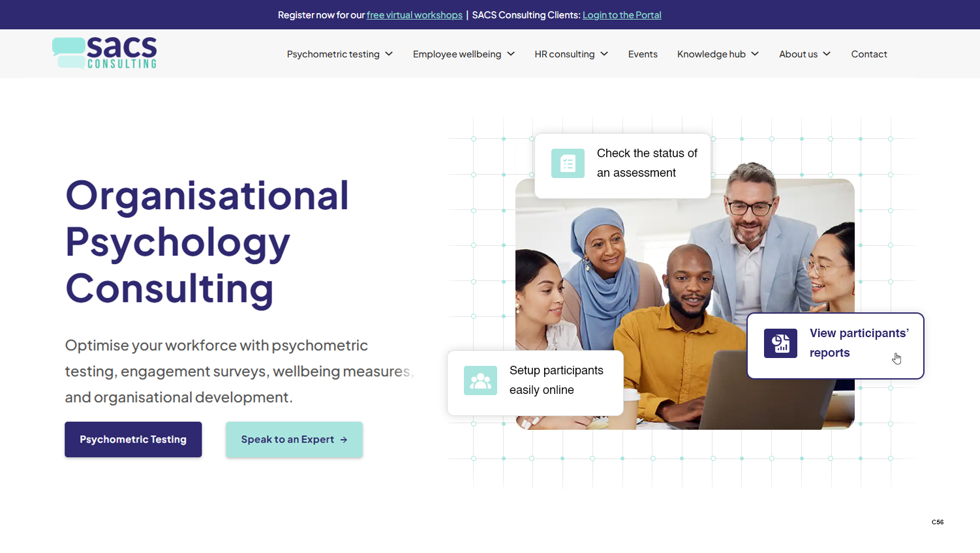Click 'View participants' reports' text

click(859, 343)
